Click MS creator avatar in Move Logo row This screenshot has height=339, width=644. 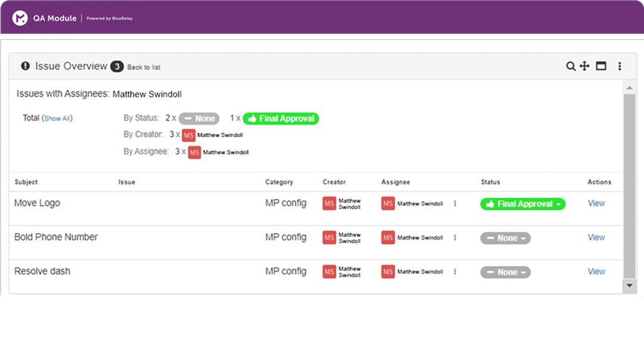329,204
